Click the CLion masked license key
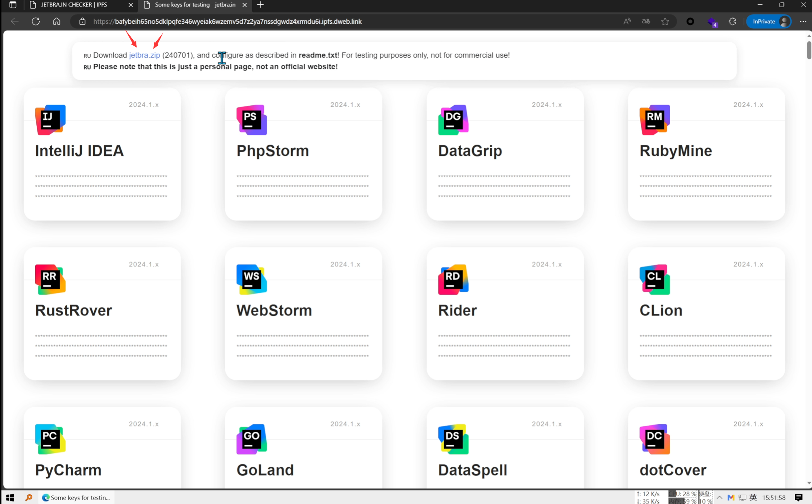Screen dimensions: 812x504 pos(706,346)
